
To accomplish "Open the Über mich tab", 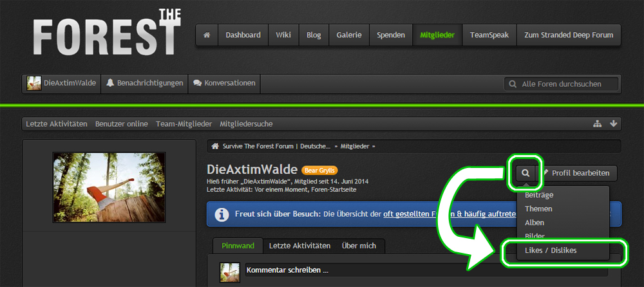I will 360,246.
